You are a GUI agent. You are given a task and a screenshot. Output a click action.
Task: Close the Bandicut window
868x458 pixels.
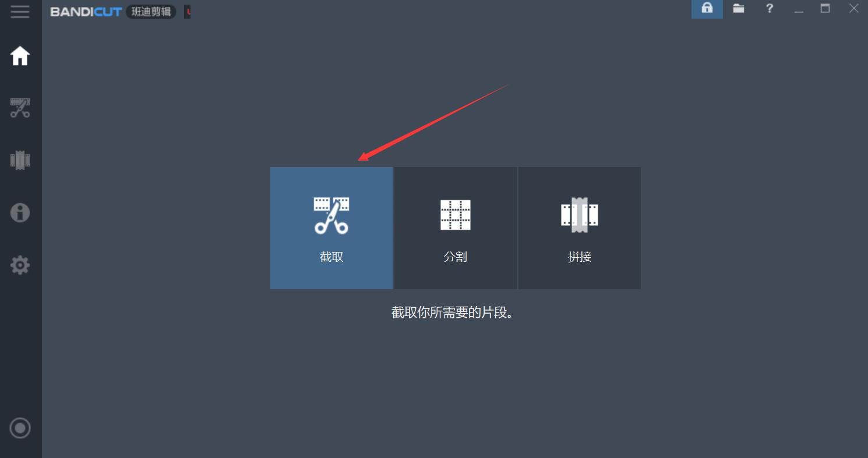[853, 8]
